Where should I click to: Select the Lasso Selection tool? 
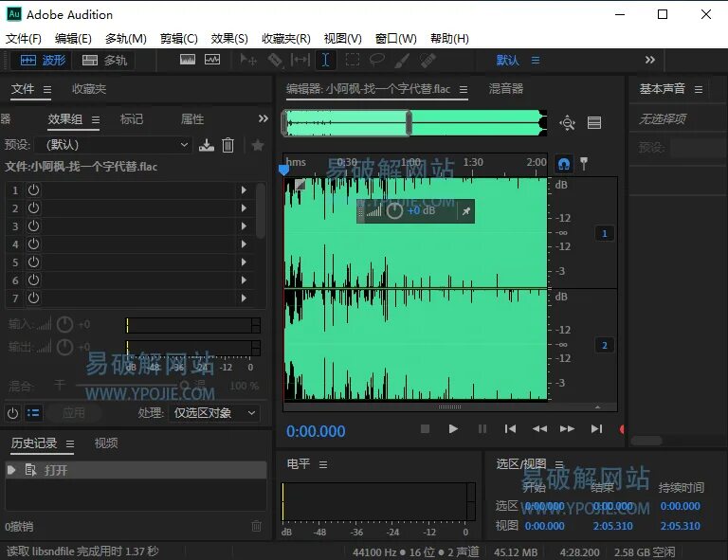pyautogui.click(x=377, y=61)
